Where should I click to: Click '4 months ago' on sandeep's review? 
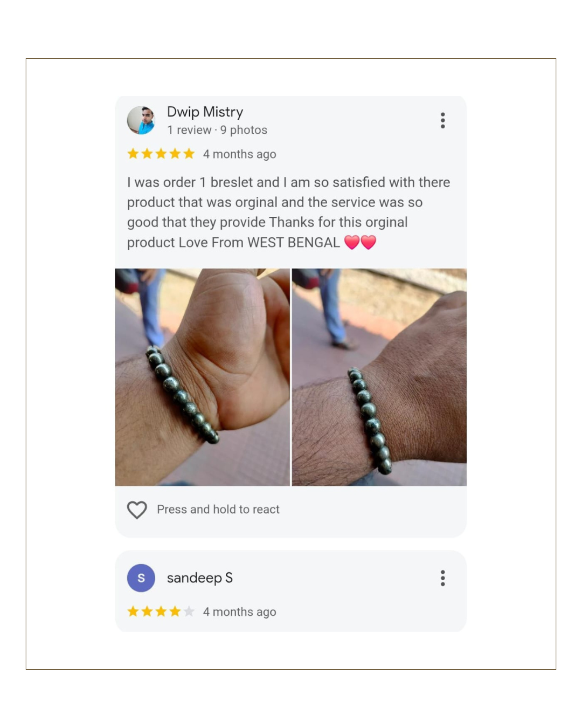(239, 612)
